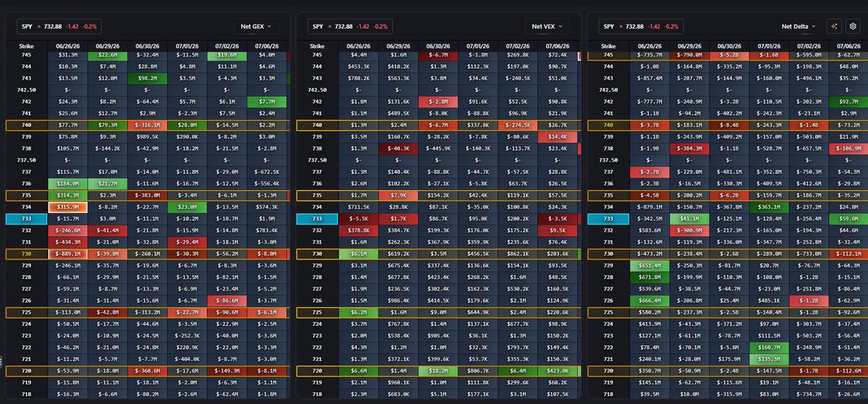Click the $671.8M cell in Net Delta
The height and width of the screenshot is (404, 868).
point(650,277)
